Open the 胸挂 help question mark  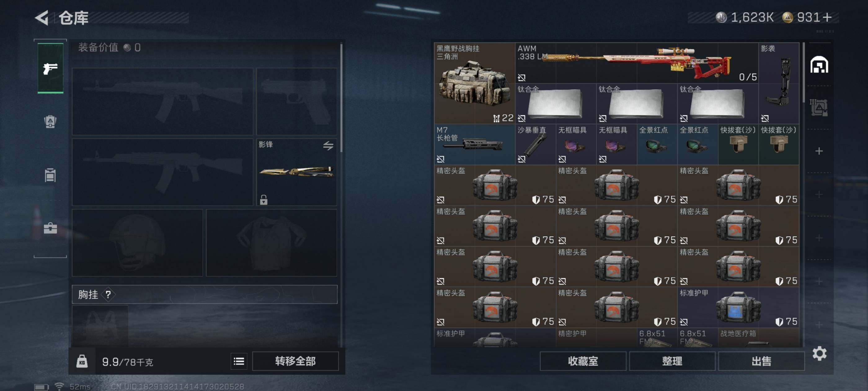108,294
